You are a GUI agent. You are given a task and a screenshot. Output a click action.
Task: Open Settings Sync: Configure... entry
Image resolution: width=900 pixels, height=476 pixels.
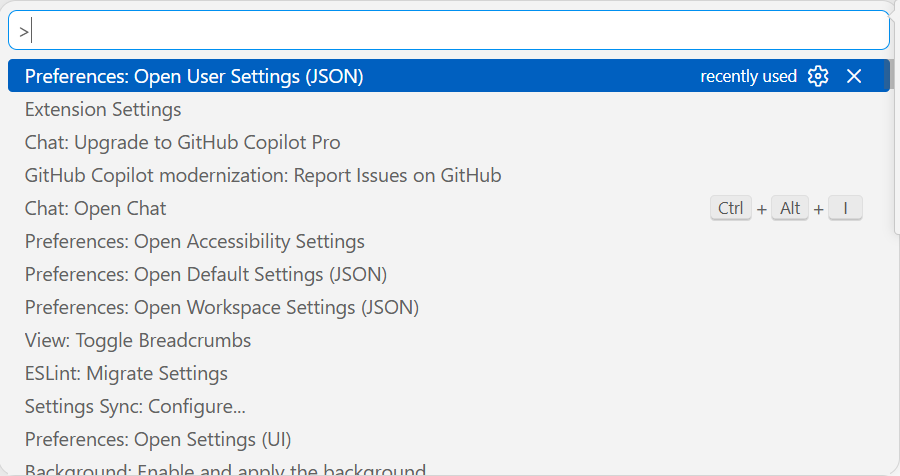135,406
